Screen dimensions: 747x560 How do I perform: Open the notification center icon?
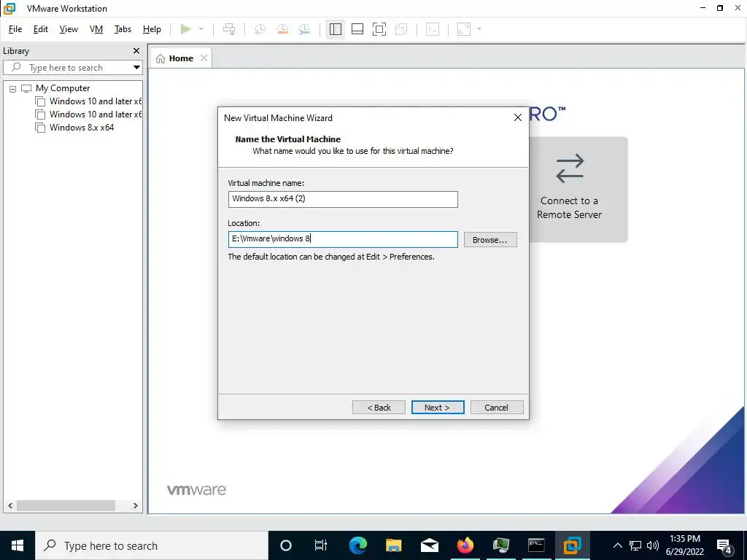coord(724,545)
